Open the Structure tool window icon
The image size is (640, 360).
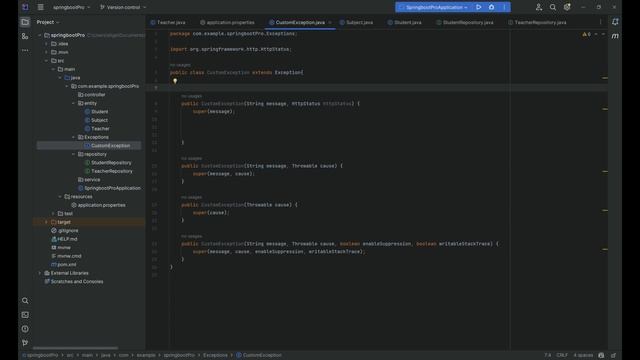tap(25, 36)
